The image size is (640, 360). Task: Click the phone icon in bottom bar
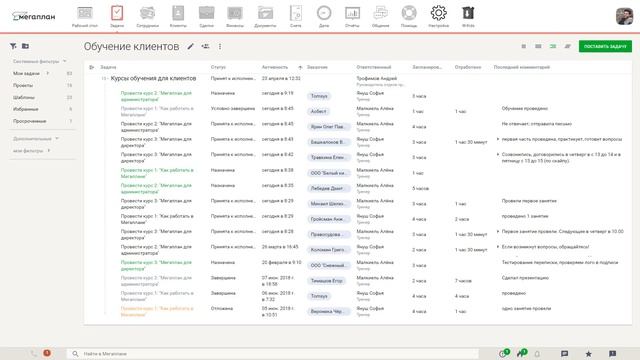[33, 353]
